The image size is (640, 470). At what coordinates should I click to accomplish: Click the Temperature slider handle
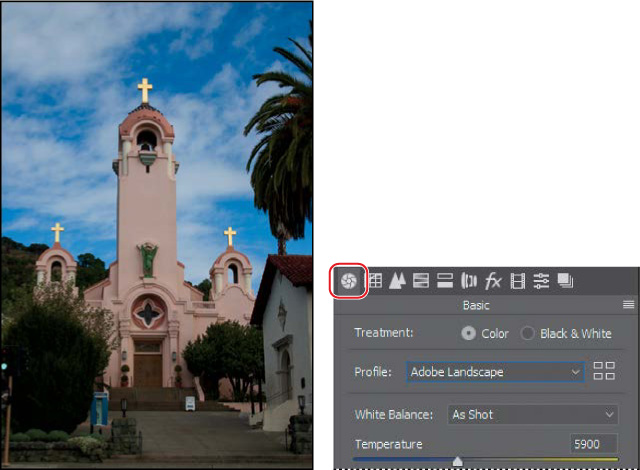point(458,461)
